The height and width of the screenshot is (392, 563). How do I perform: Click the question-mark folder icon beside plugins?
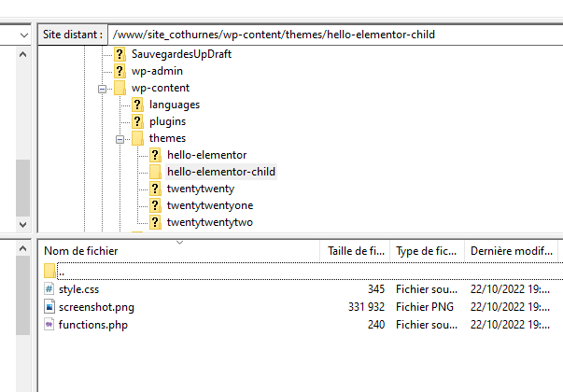[137, 121]
